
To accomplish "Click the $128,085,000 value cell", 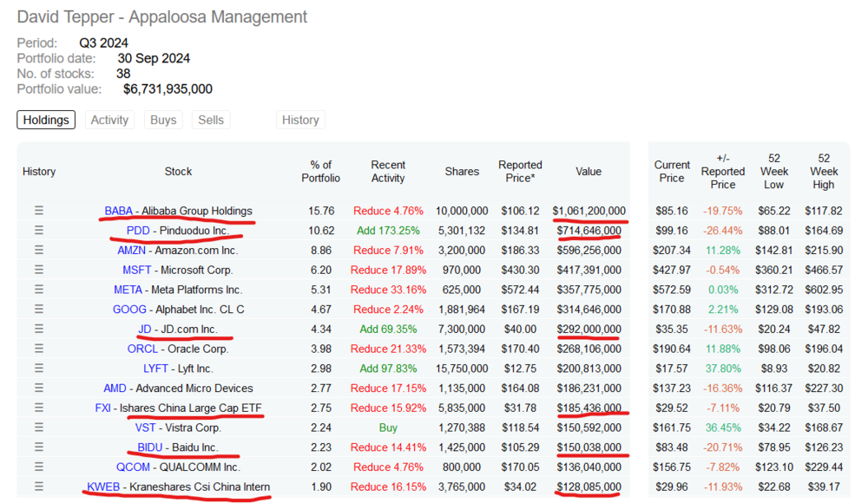I will [589, 487].
